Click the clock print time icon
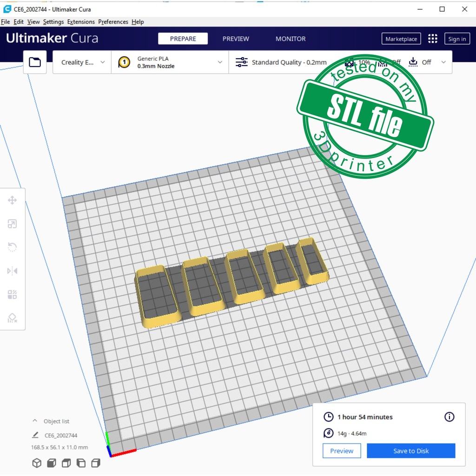The height and width of the screenshot is (476, 476). click(x=329, y=417)
